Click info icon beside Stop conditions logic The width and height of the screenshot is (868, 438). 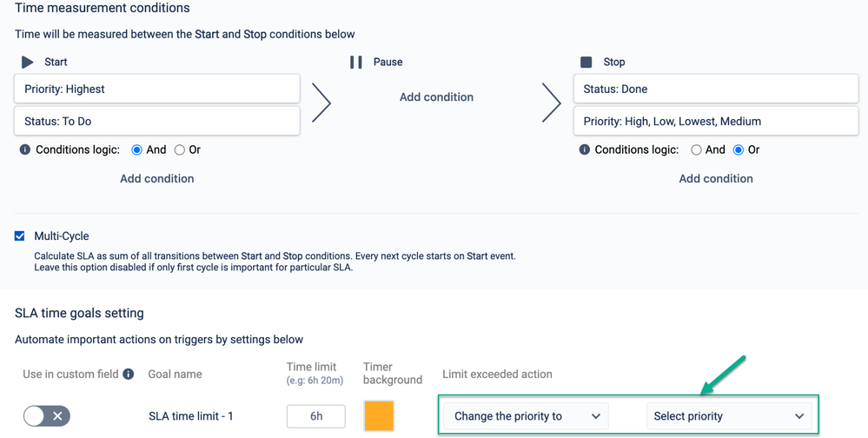point(585,149)
